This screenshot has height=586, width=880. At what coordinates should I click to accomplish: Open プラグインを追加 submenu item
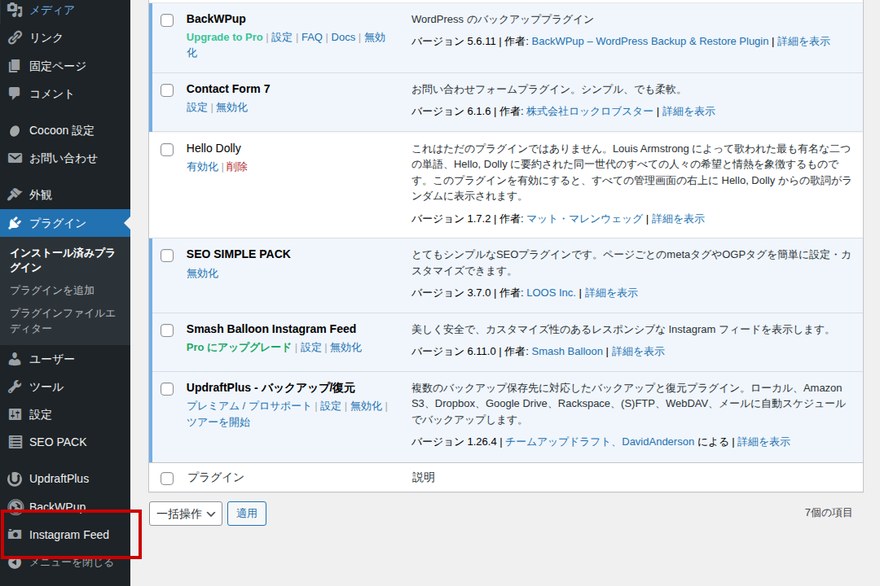[52, 290]
